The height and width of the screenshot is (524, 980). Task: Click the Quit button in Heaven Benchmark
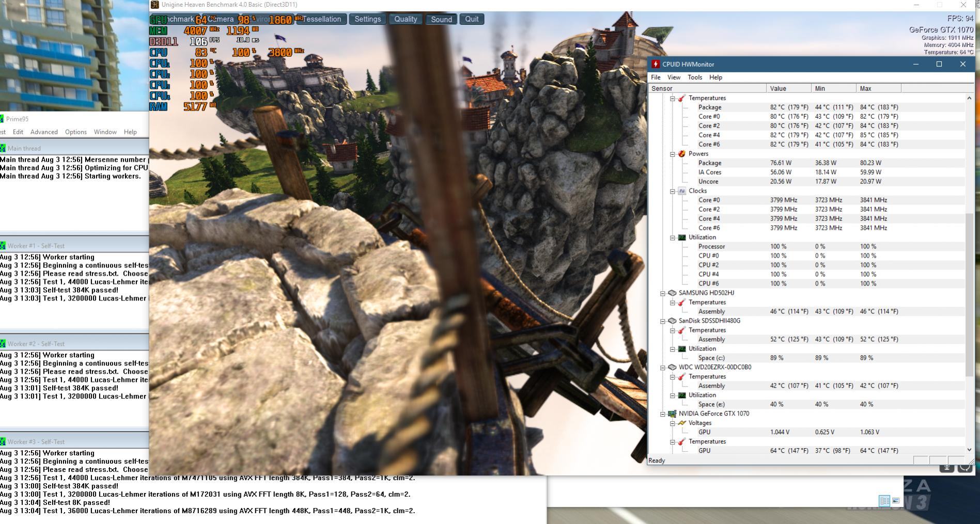pos(472,19)
